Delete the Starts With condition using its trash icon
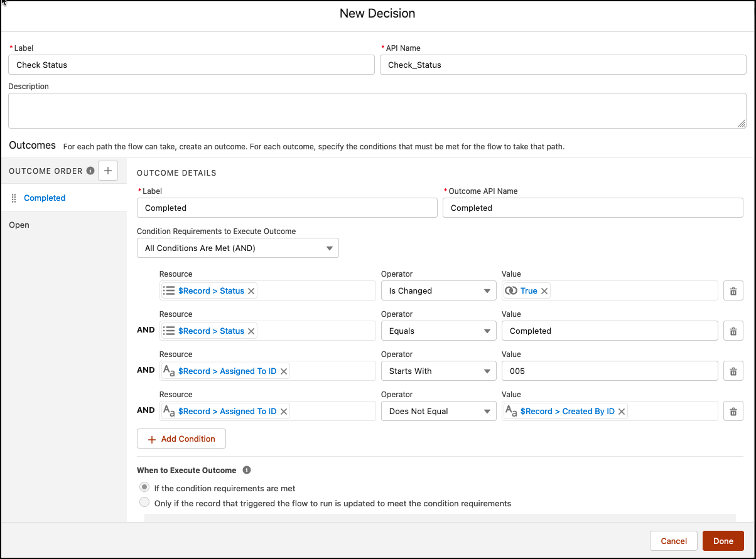Viewport: 756px width, 559px height. (733, 371)
